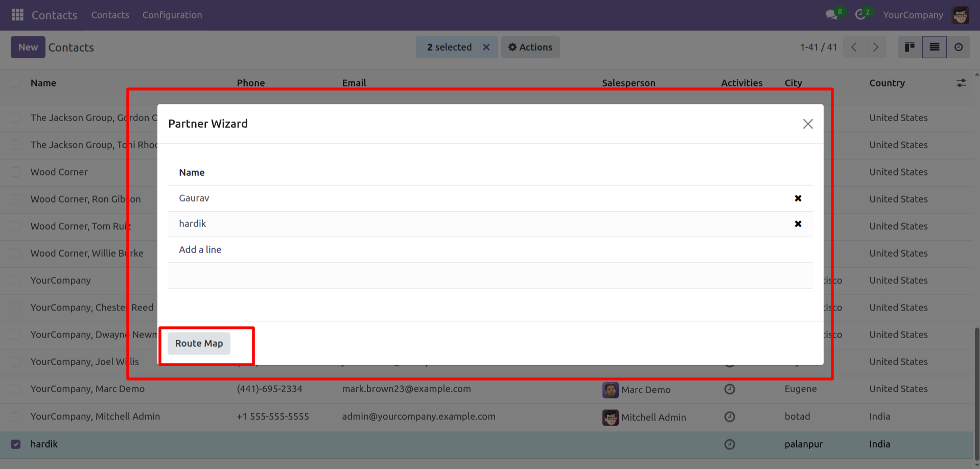The height and width of the screenshot is (469, 980).
Task: Open activity clock for hardik contact row
Action: (x=730, y=444)
